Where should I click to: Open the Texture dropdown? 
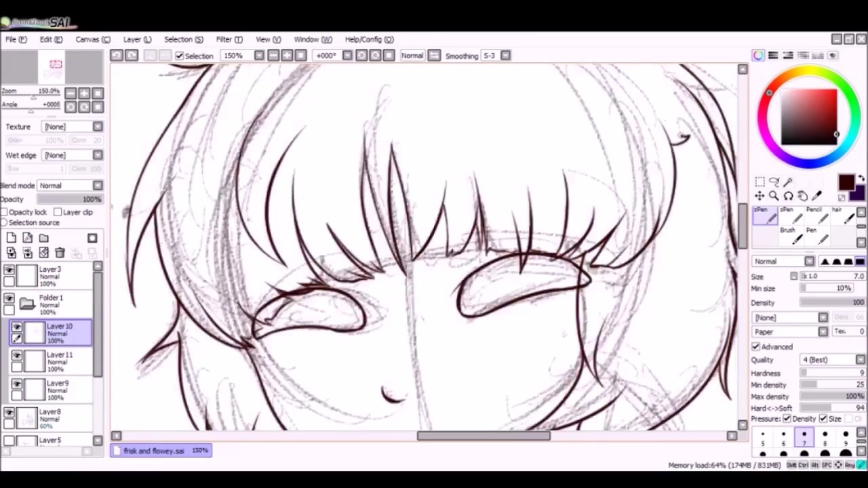point(98,127)
